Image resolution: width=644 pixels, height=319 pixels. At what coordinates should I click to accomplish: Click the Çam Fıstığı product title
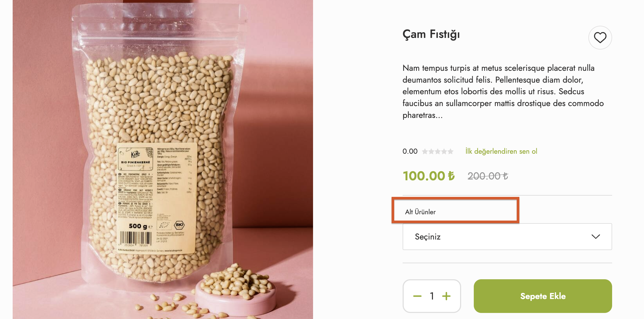[x=431, y=34]
